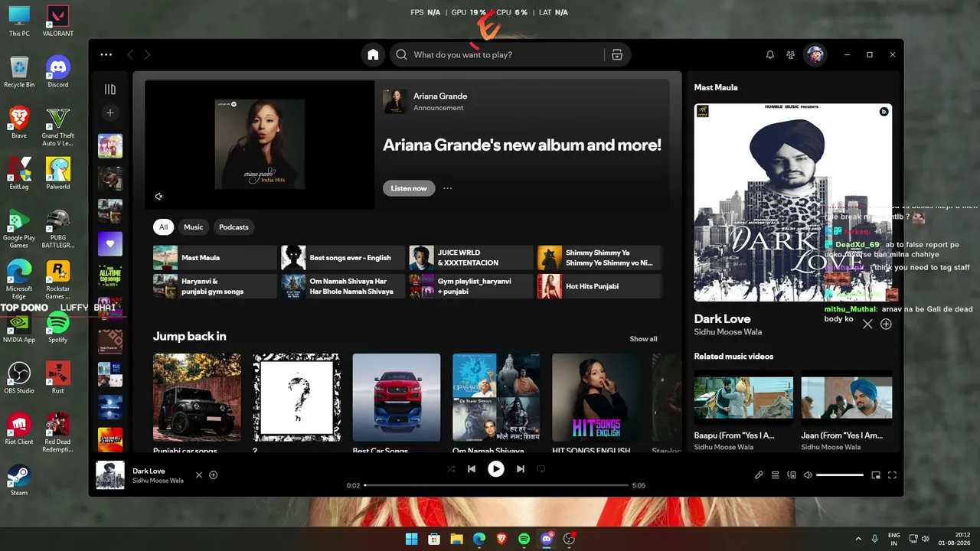Open Friend Activity icon next to the bell

(x=791, y=55)
